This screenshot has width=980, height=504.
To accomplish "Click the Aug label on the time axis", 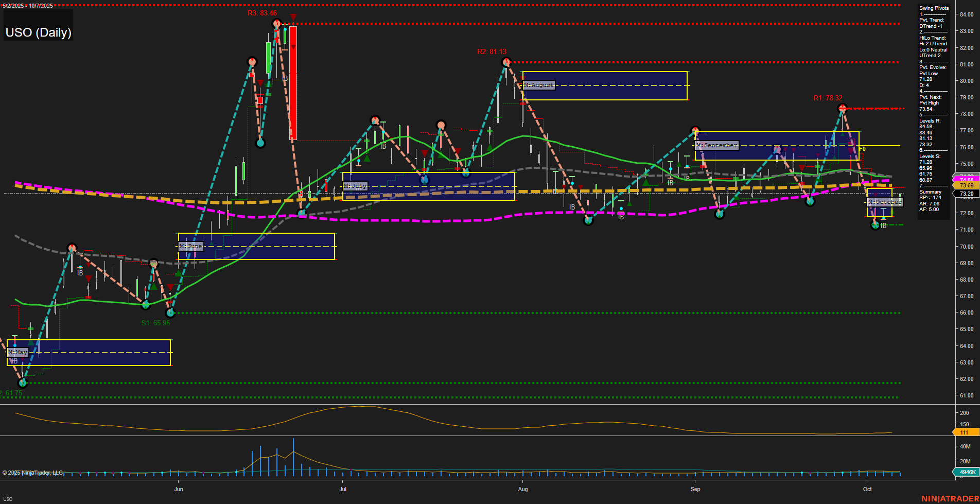I will coord(523,489).
